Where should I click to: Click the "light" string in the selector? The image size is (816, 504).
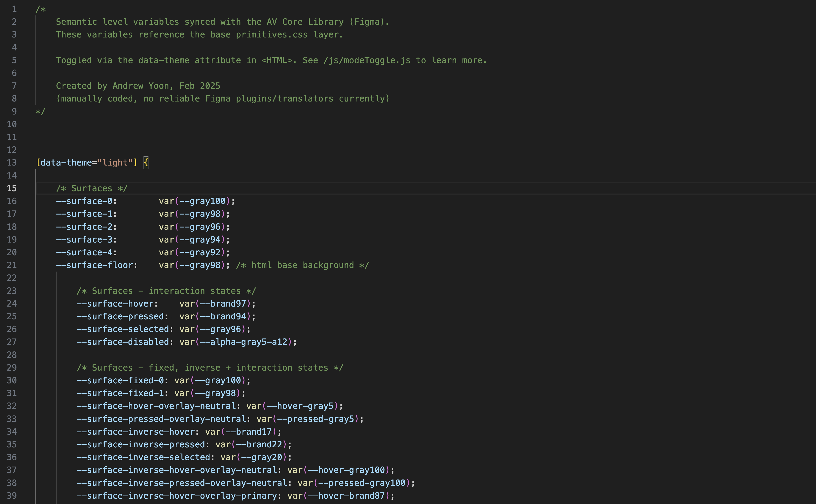[115, 163]
